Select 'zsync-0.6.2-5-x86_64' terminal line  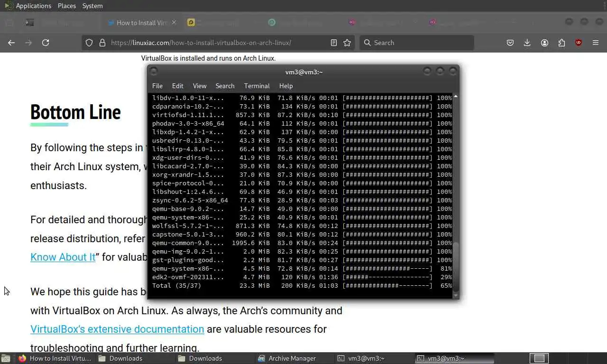[x=302, y=200]
